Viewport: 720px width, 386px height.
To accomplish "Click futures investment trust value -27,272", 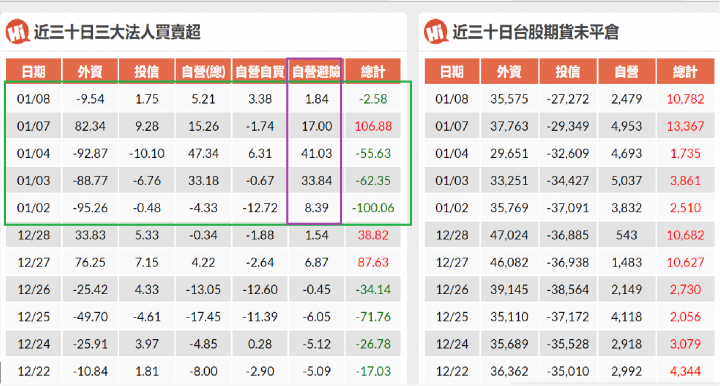I will pos(568,99).
